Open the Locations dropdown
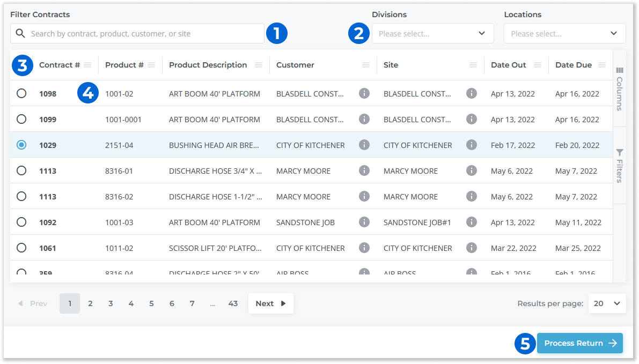This screenshot has height=364, width=639. click(x=565, y=33)
